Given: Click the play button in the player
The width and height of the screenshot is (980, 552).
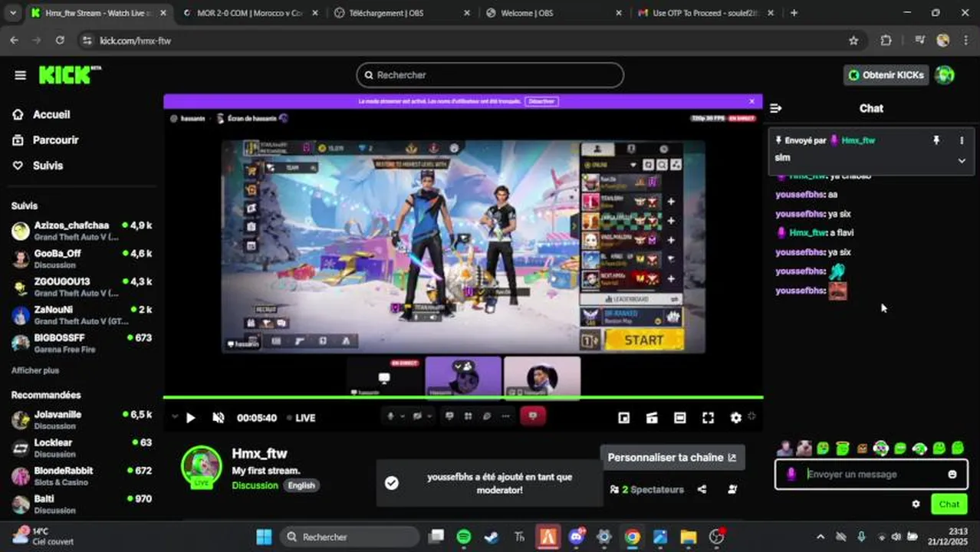Looking at the screenshot, I should 191,418.
